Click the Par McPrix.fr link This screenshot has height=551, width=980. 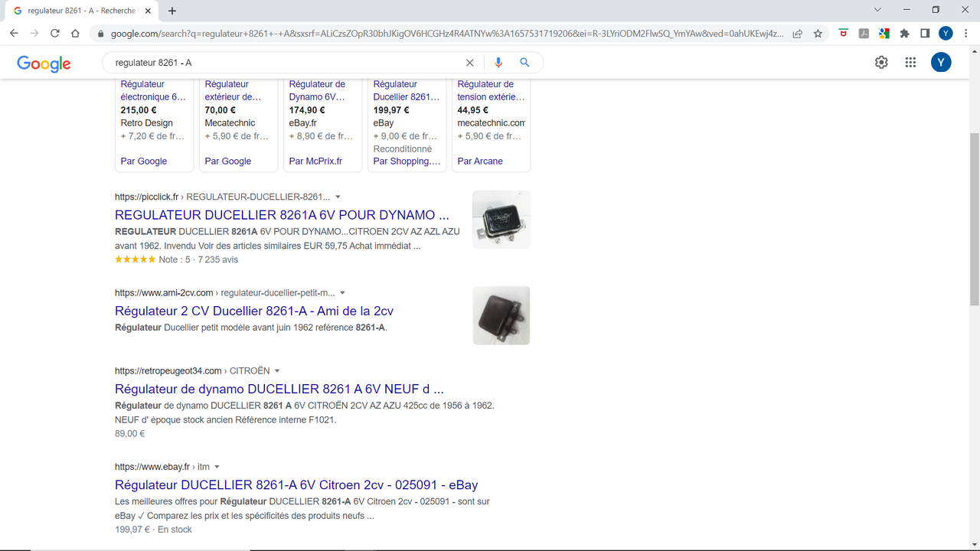(x=315, y=161)
